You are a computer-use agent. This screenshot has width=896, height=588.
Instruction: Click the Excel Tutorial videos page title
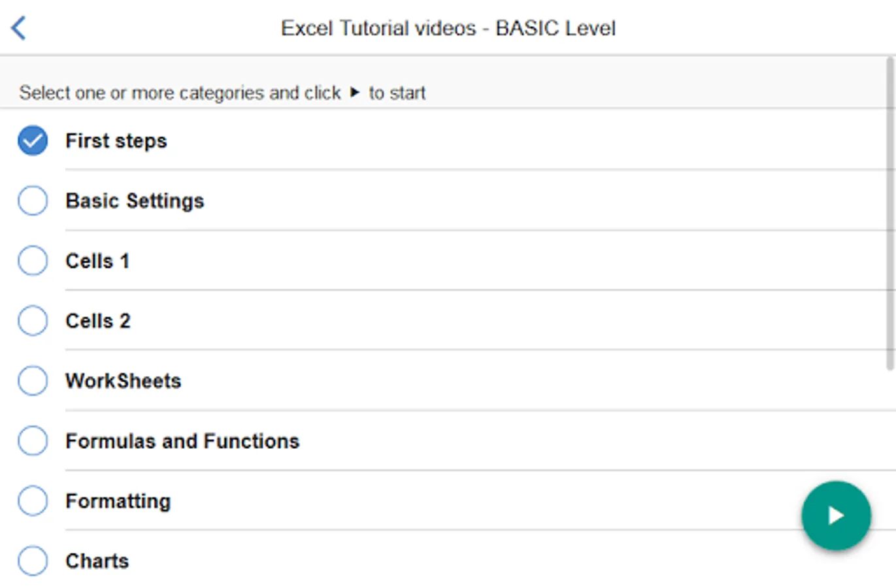(448, 28)
